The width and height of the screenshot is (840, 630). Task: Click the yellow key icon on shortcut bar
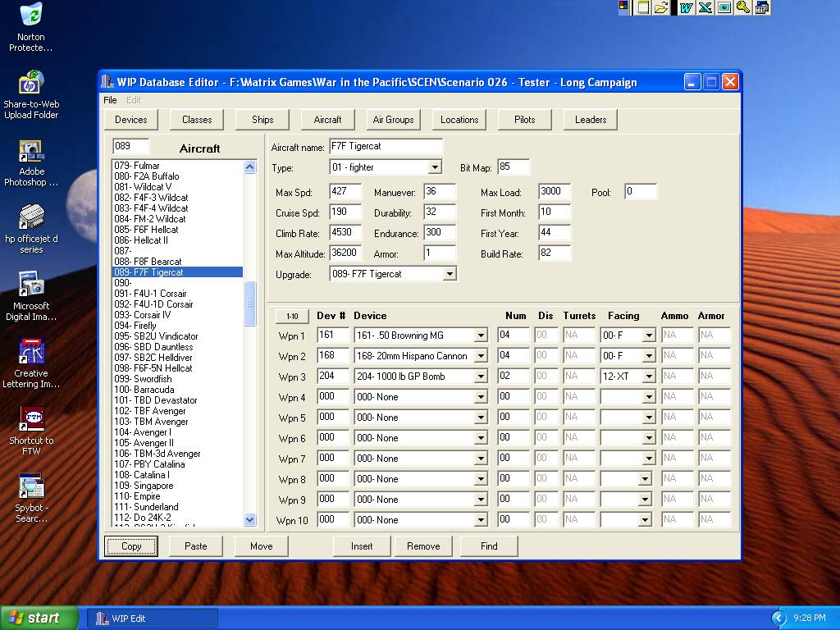click(x=742, y=7)
